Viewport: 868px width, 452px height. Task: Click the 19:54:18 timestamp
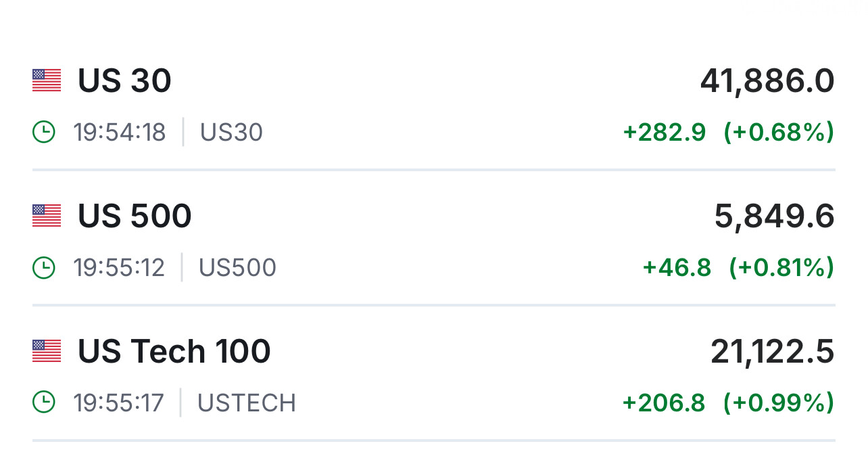(120, 133)
